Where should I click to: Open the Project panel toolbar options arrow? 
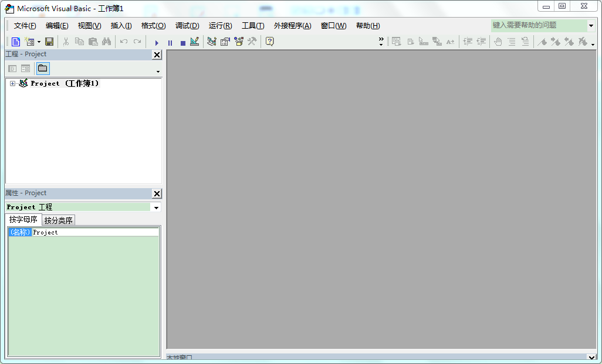[158, 72]
